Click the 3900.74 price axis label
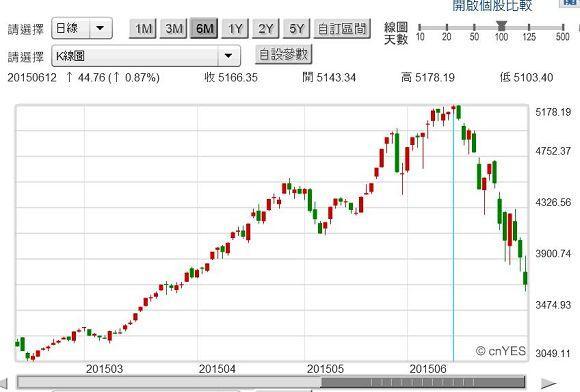The width and height of the screenshot is (580, 392). [553, 254]
